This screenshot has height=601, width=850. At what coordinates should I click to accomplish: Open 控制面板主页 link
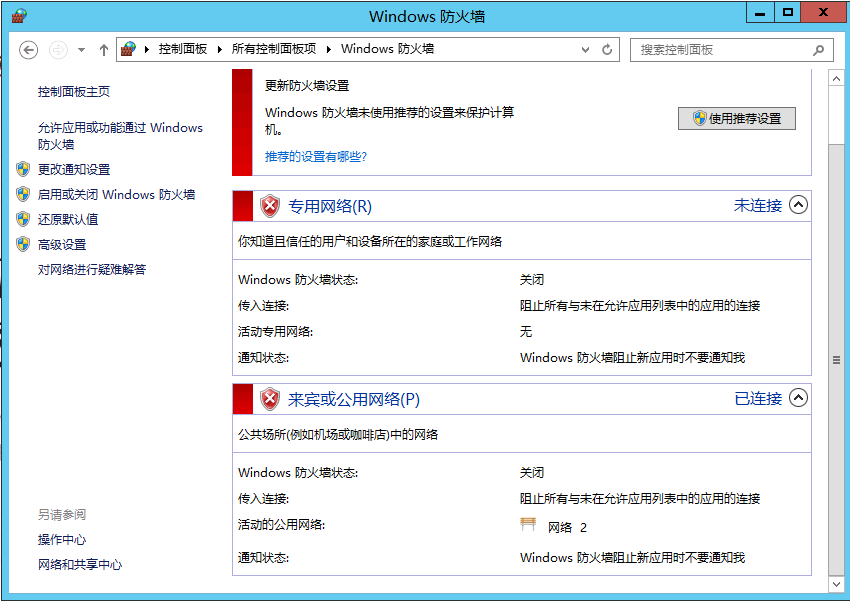pos(74,92)
